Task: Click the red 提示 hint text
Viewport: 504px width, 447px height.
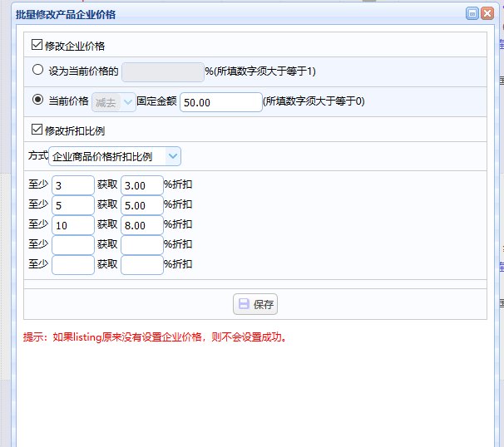Action: pos(155,337)
